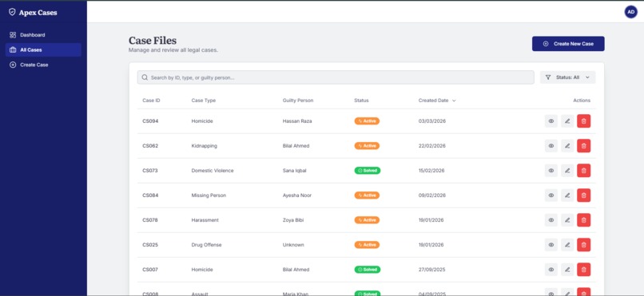This screenshot has height=296, width=644.
Task: Click the name Hassan Raza
Action: [x=297, y=121]
